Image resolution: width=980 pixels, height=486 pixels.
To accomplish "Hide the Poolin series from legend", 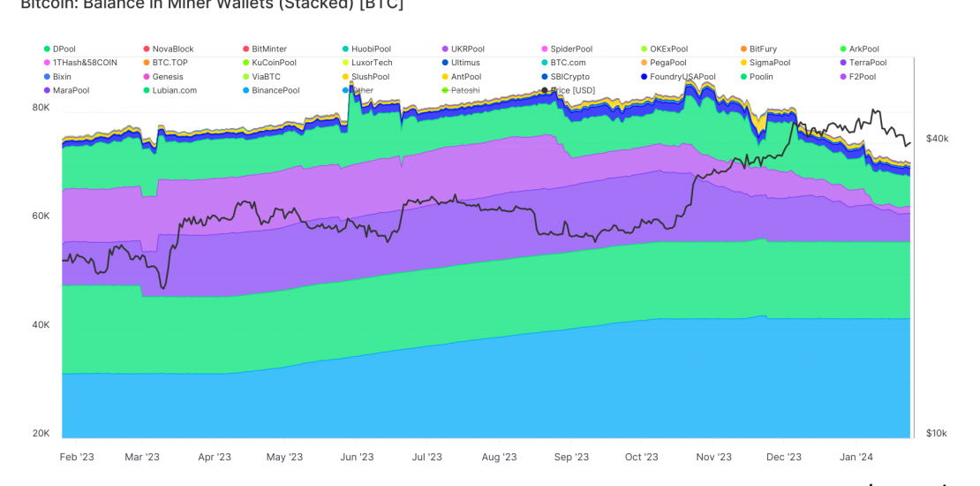I will 760,77.
